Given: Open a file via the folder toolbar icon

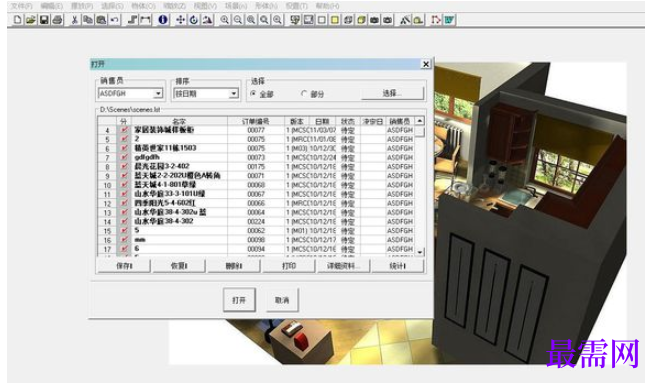Looking at the screenshot, I should (31, 20).
